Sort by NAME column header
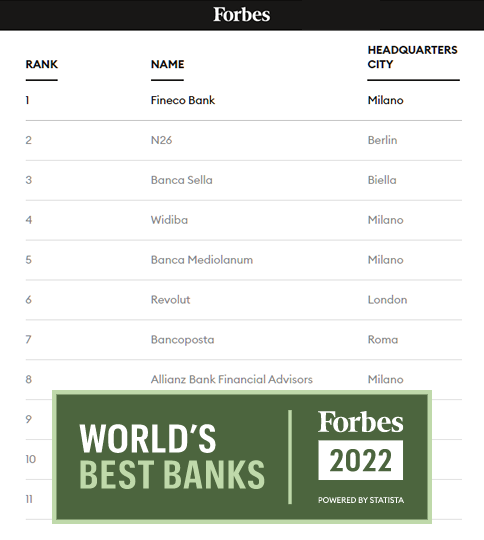484x540 pixels. point(167,64)
